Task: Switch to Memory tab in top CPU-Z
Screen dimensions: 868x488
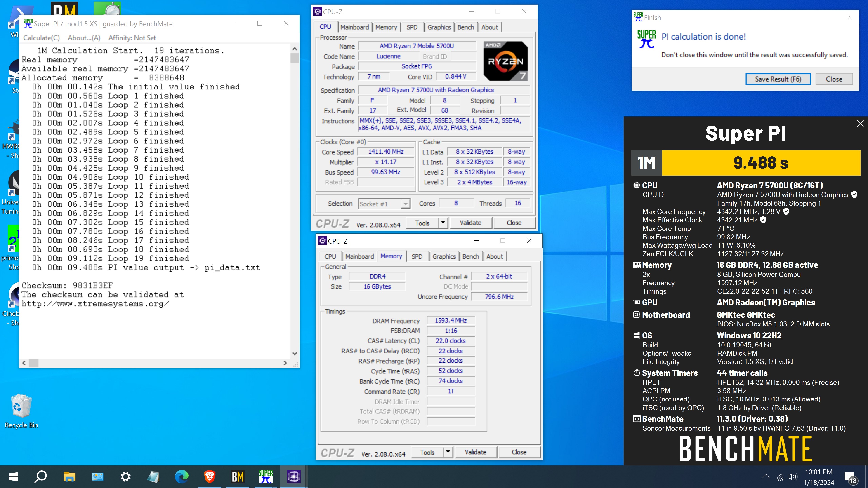Action: click(x=386, y=27)
